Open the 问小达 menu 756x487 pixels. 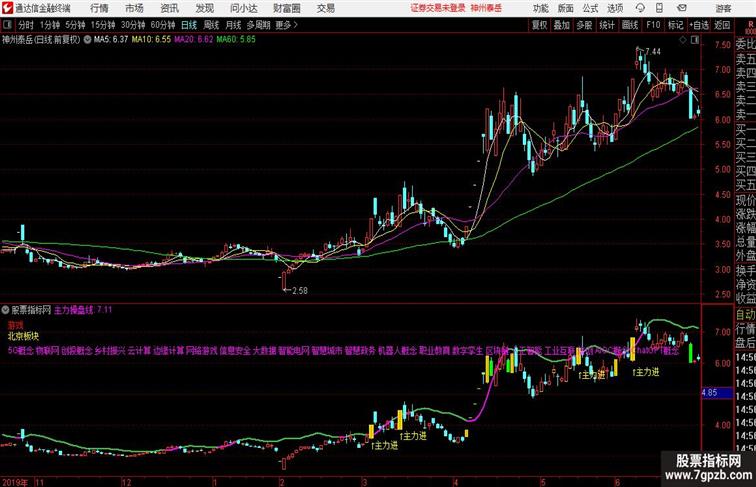[243, 8]
